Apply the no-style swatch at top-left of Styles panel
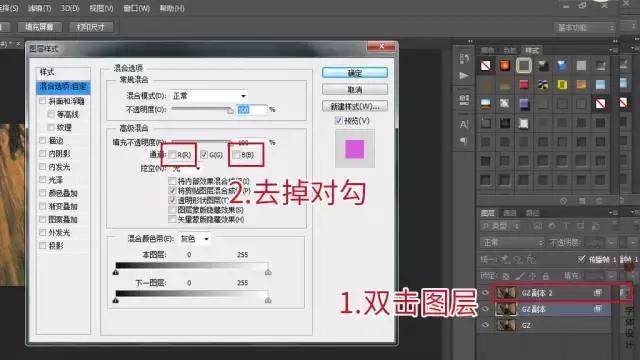640x360 pixels. tap(485, 65)
